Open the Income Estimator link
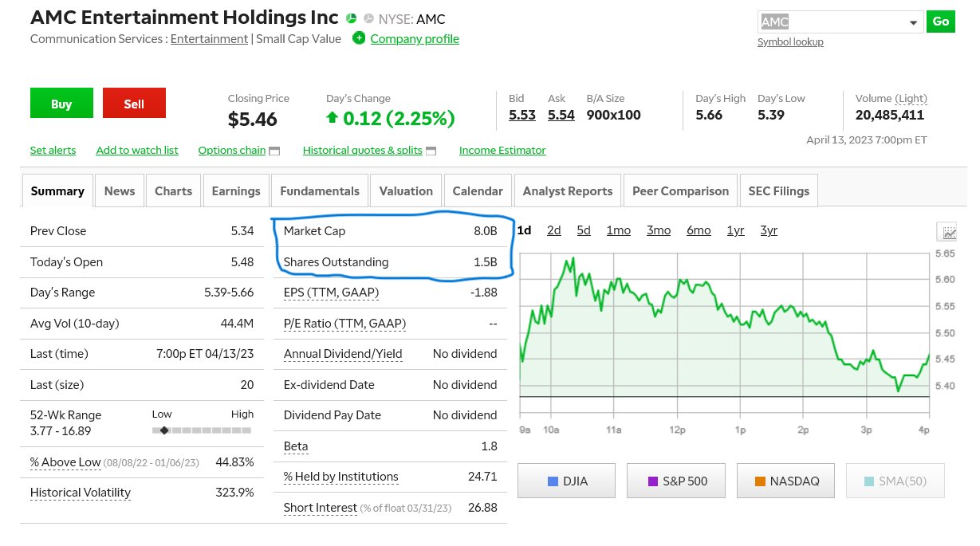This screenshot has width=980, height=546. click(x=502, y=150)
